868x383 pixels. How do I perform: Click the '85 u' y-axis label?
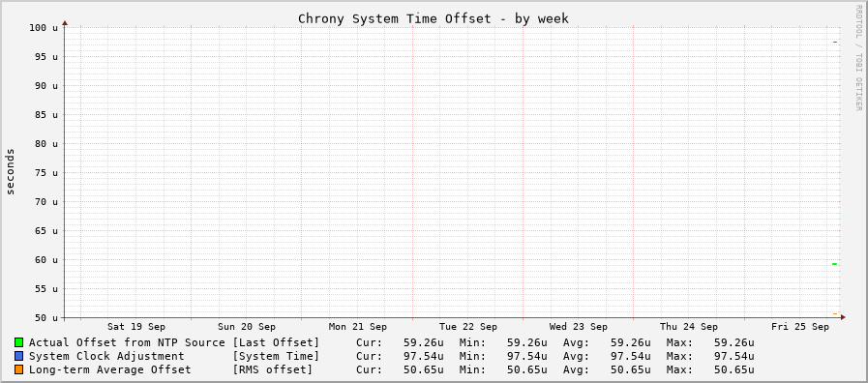(x=47, y=114)
